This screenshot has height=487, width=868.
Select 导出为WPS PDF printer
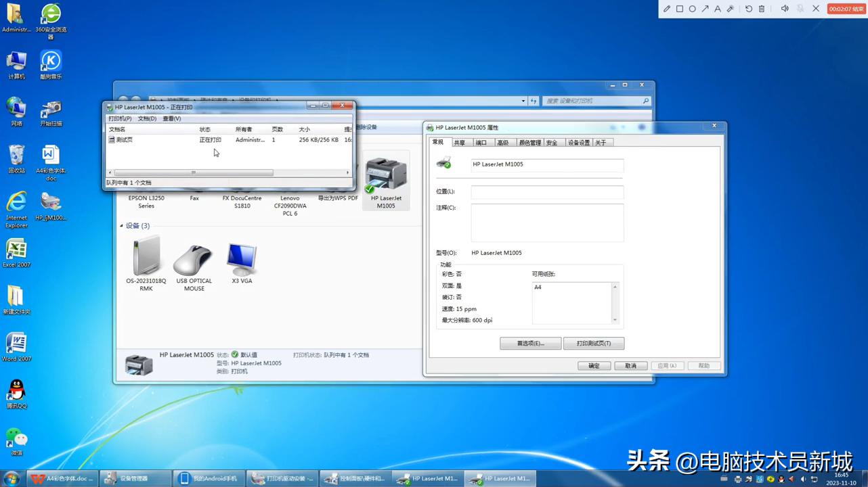click(338, 198)
